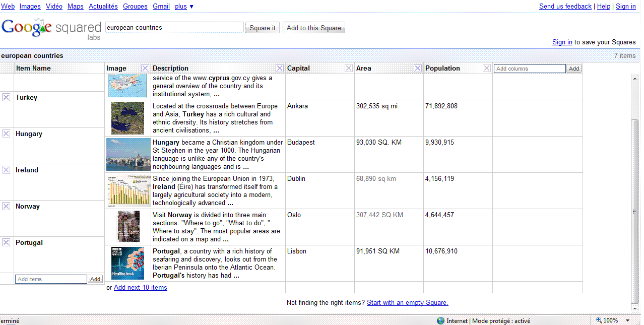This screenshot has height=325, width=644.
Task: Click the '302,535 sq mi' area cell
Action: click(389, 118)
